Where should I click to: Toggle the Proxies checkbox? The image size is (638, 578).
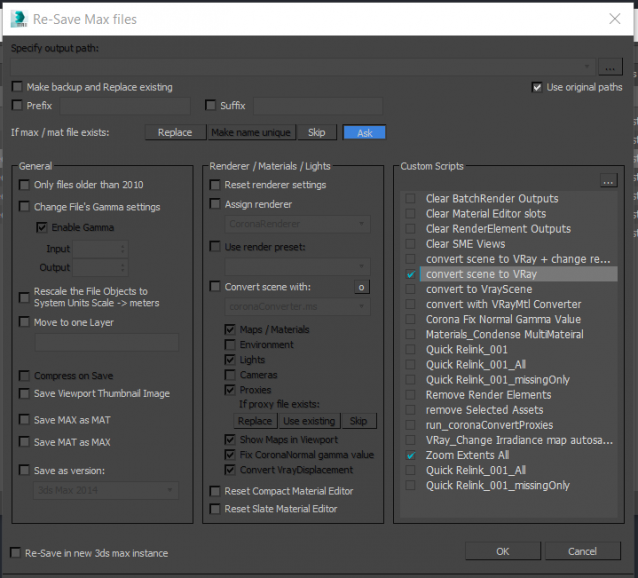click(230, 390)
